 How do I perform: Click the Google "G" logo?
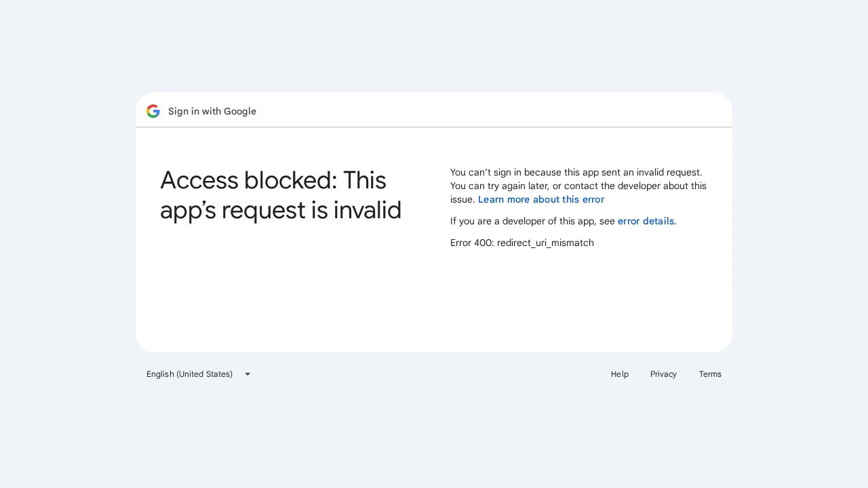click(153, 111)
